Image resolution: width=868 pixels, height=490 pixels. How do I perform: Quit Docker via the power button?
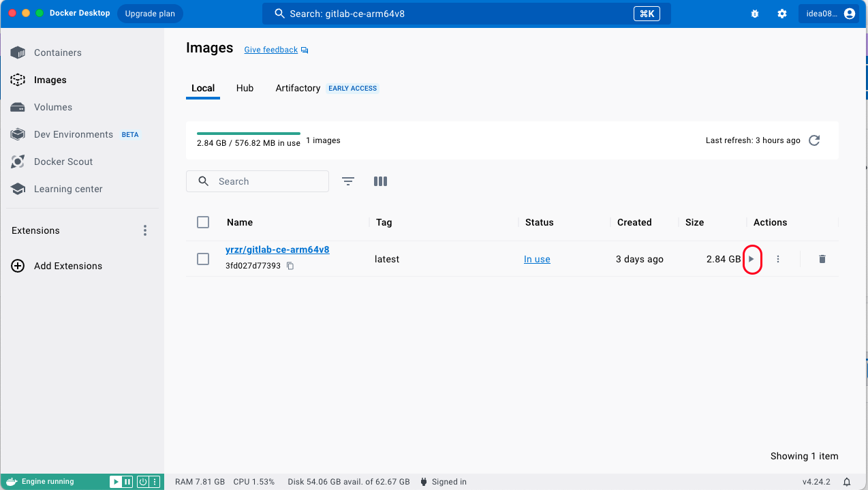[143, 482]
